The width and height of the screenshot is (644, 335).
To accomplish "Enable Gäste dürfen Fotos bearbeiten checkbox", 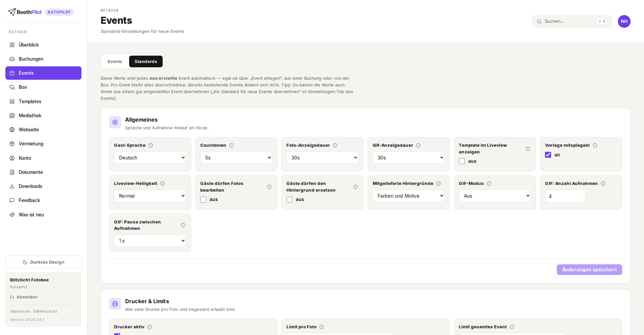I will [x=203, y=200].
